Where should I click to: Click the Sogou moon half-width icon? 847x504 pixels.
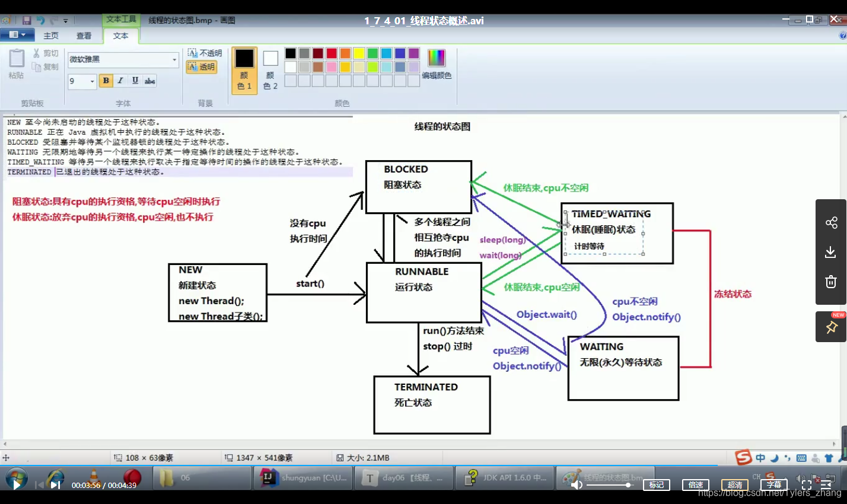[x=774, y=458]
